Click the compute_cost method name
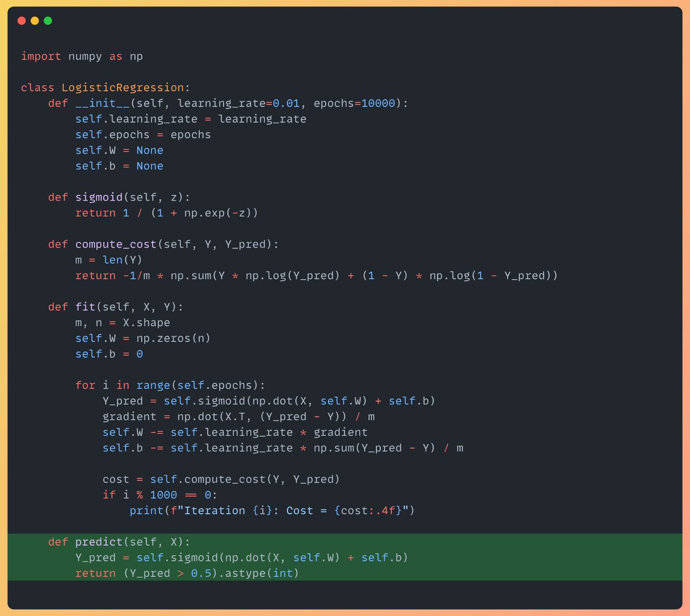Screen dimensions: 690x616 115,244
